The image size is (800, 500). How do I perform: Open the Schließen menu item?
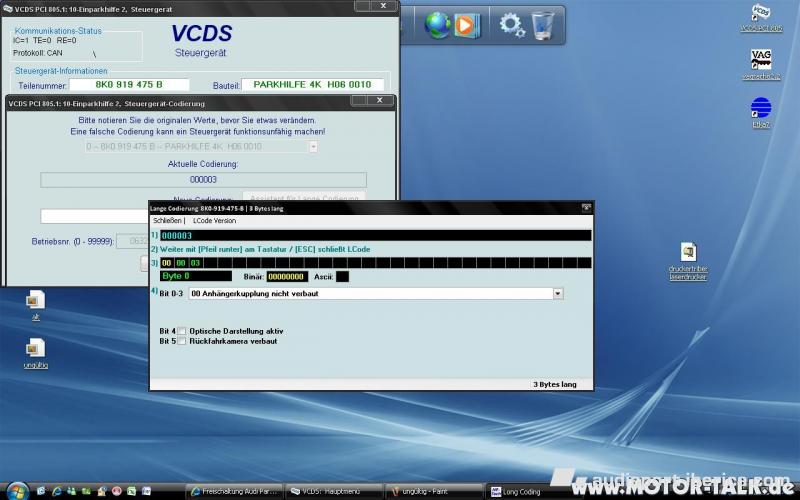[x=167, y=220]
